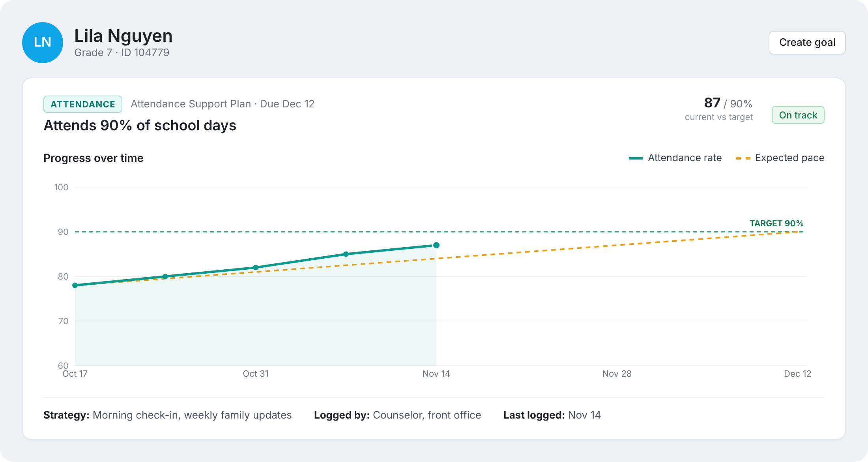Image resolution: width=868 pixels, height=462 pixels.
Task: Toggle the Expected pace legend entry
Action: pyautogui.click(x=780, y=158)
